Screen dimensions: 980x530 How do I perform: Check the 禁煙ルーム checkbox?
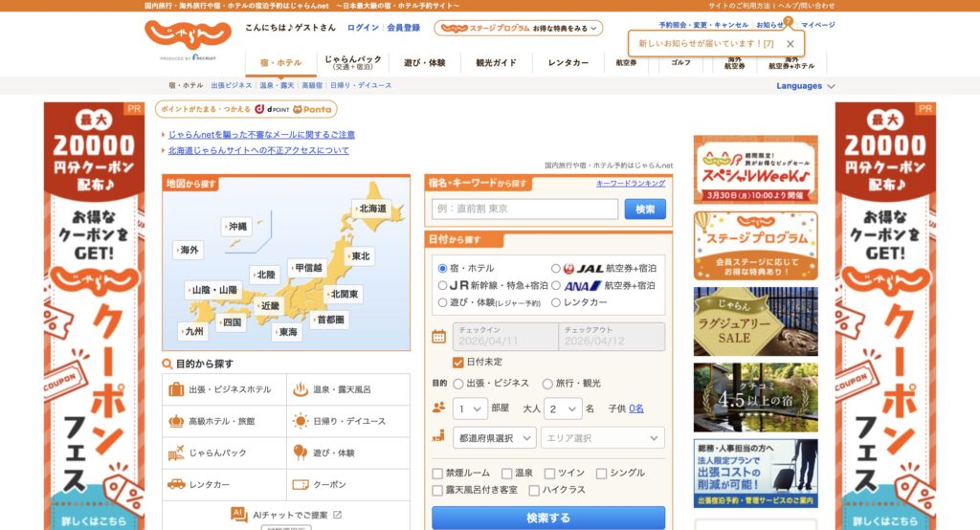coord(437,474)
